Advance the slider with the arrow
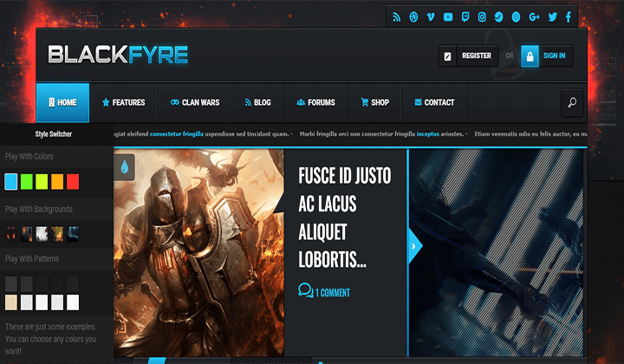Screen dimensions: 624x364 pyautogui.click(x=414, y=246)
